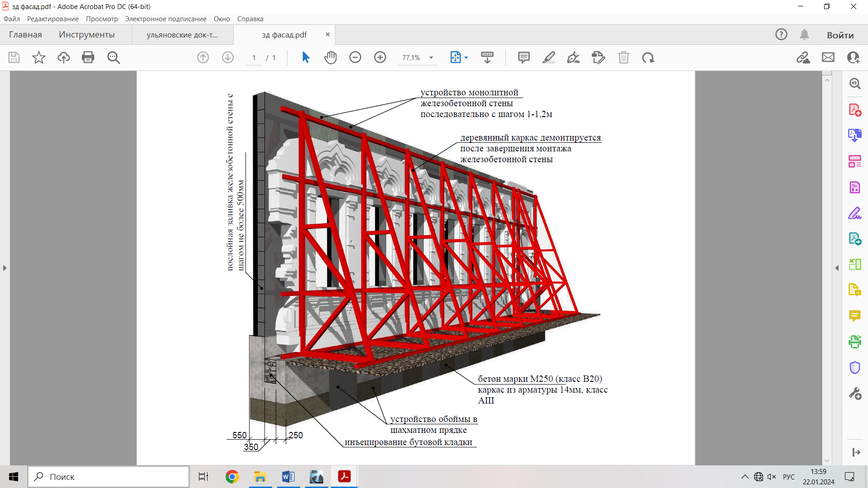
Task: Click the Delete trash icon
Action: tap(623, 57)
